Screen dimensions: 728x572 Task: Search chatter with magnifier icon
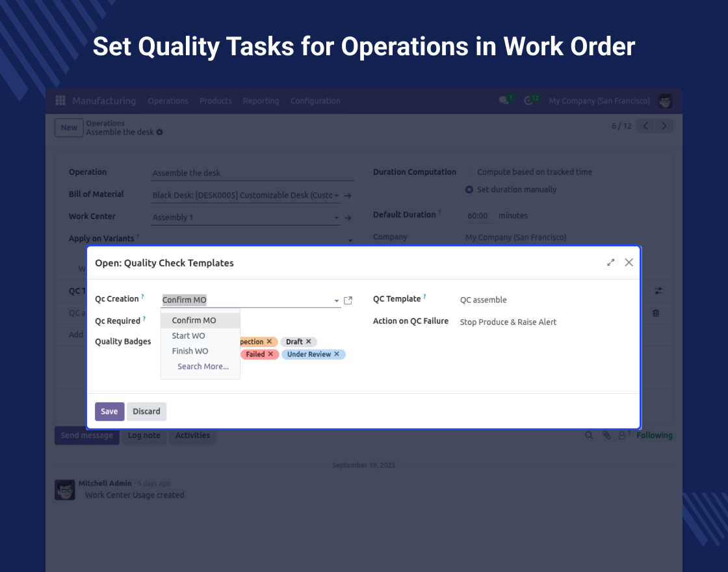point(589,435)
